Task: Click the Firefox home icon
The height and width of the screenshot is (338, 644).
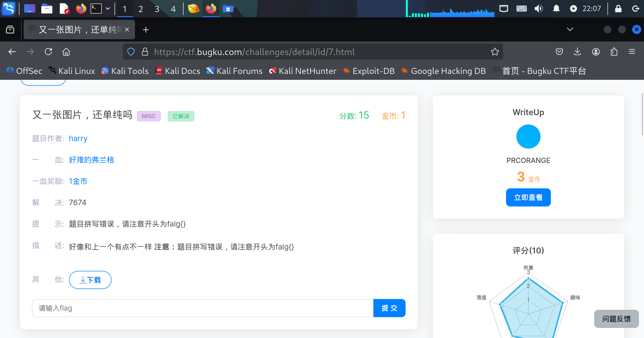Action: point(66,52)
